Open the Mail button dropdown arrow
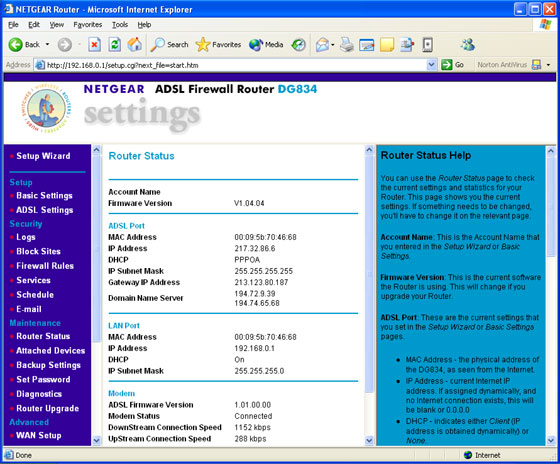Screen dimensions: 560x464 (332, 45)
